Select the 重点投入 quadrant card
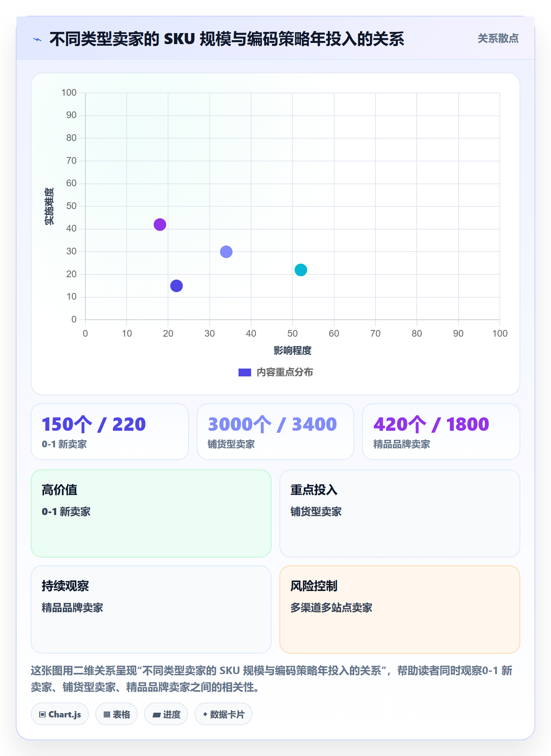Screen dimensions: 551x756 [400, 513]
